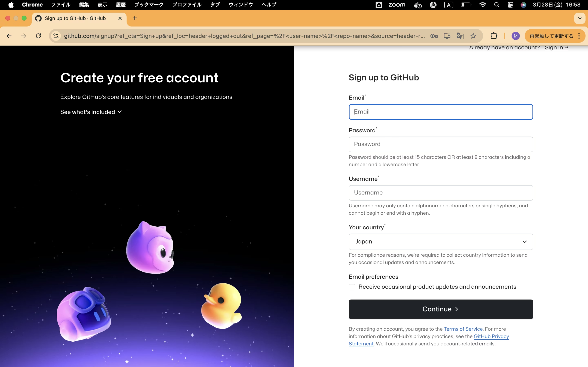
Task: Open the 履歴 menu in menu bar
Action: click(121, 5)
